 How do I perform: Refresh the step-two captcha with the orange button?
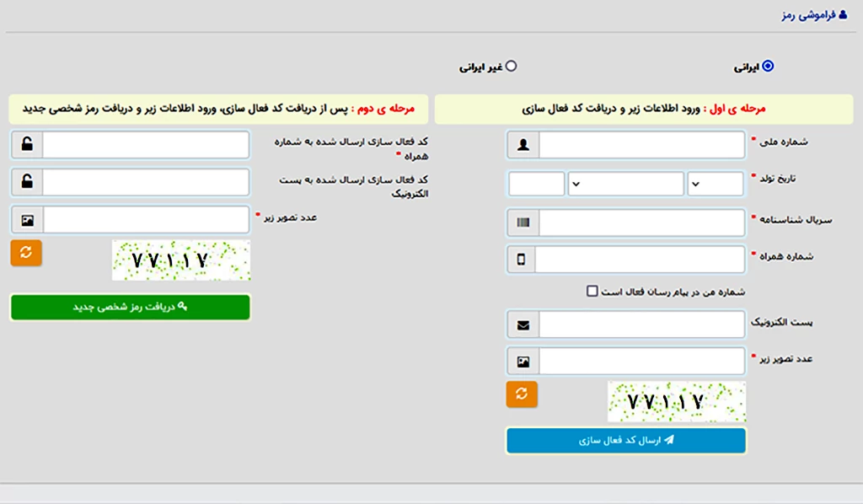tap(26, 253)
